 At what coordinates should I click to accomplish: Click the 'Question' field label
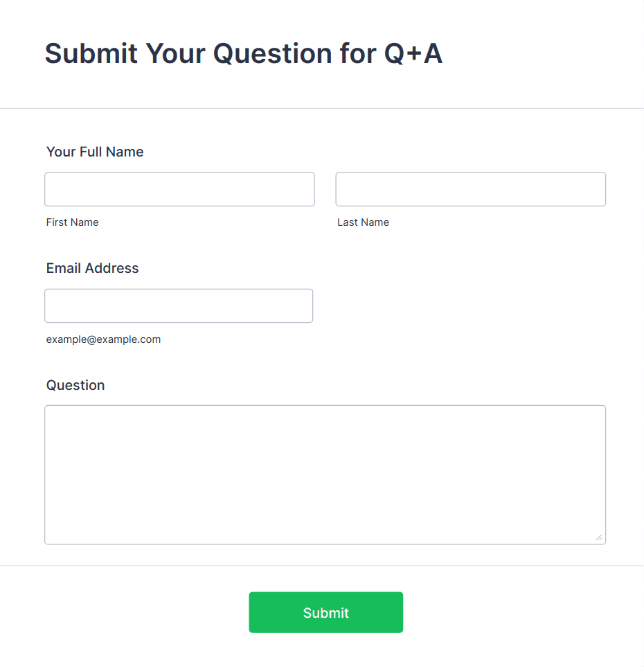pyautogui.click(x=75, y=385)
